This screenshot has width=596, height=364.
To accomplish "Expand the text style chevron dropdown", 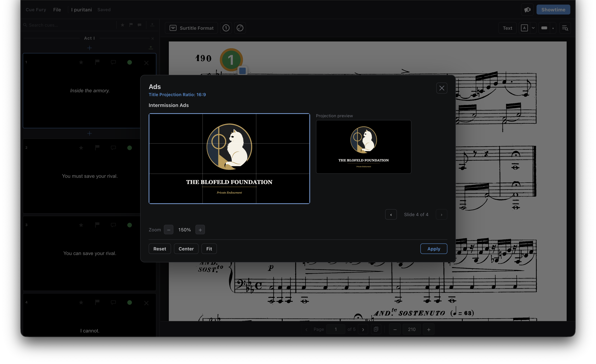I will (533, 28).
